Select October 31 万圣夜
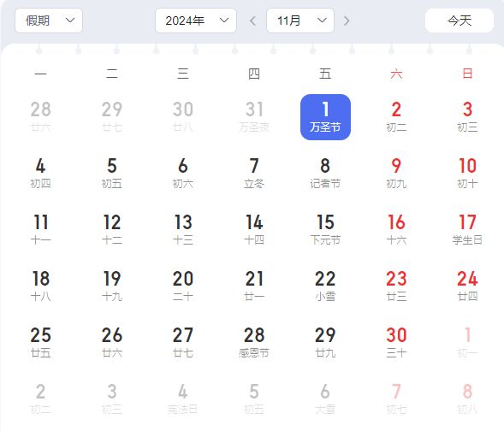The width and height of the screenshot is (504, 431). point(254,117)
